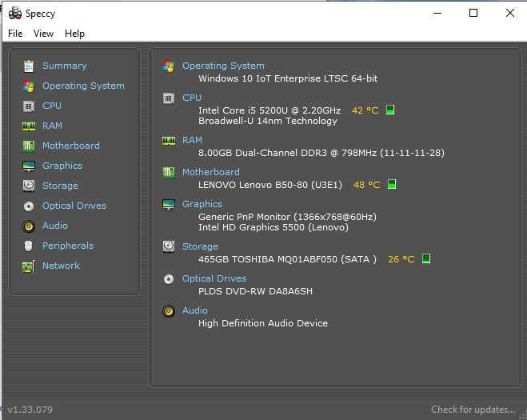Open the View menu
Screen dimensions: 527x420
[43, 34]
